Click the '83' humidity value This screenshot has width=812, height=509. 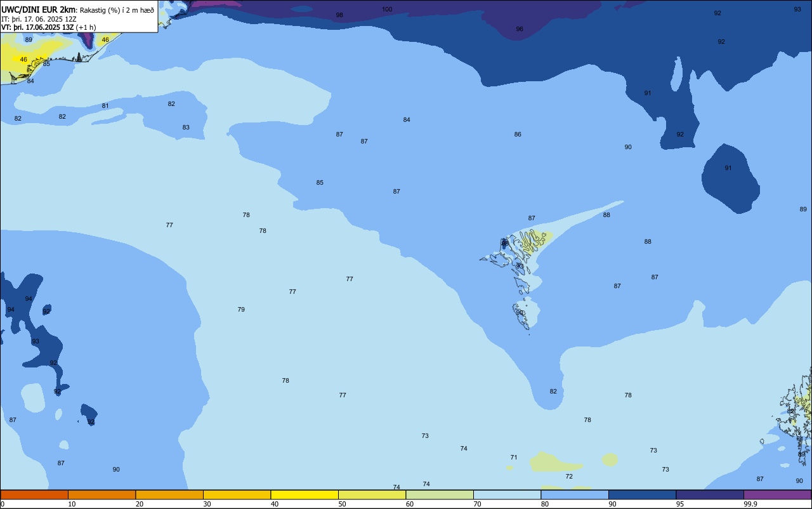pyautogui.click(x=186, y=128)
